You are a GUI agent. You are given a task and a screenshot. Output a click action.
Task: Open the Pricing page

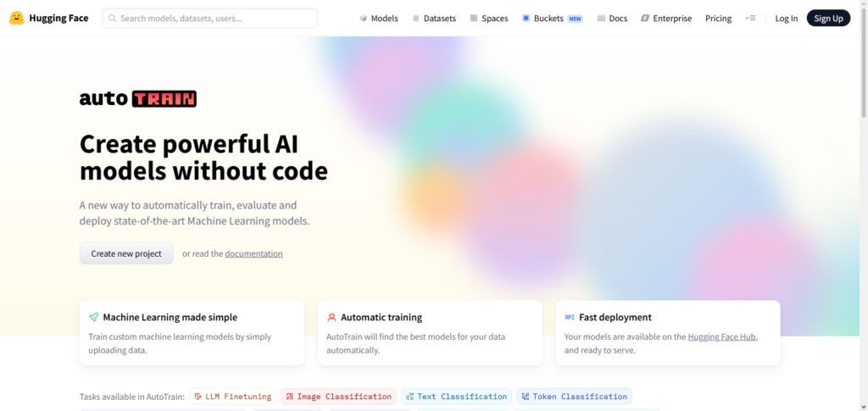718,19
